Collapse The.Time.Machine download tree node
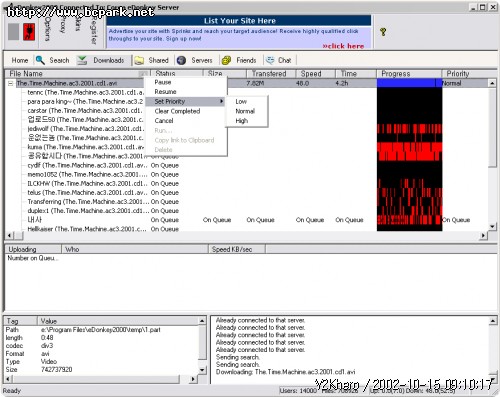This screenshot has width=500, height=397. 11,83
